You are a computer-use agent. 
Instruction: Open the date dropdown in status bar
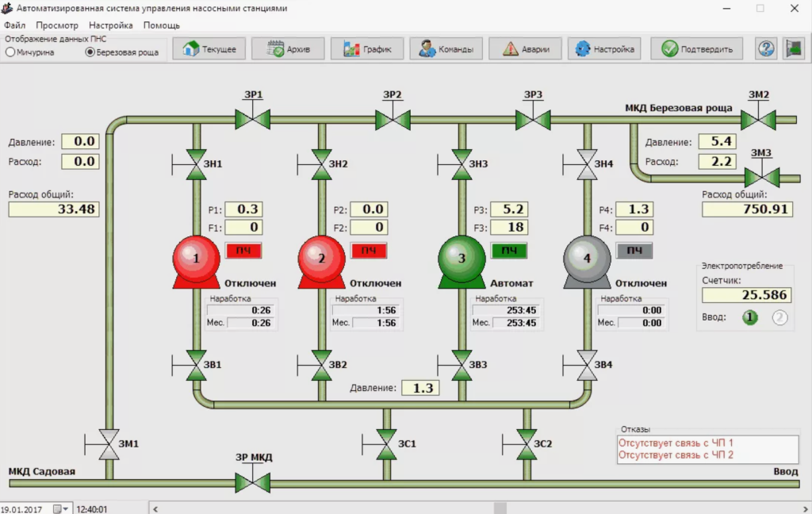(62, 508)
